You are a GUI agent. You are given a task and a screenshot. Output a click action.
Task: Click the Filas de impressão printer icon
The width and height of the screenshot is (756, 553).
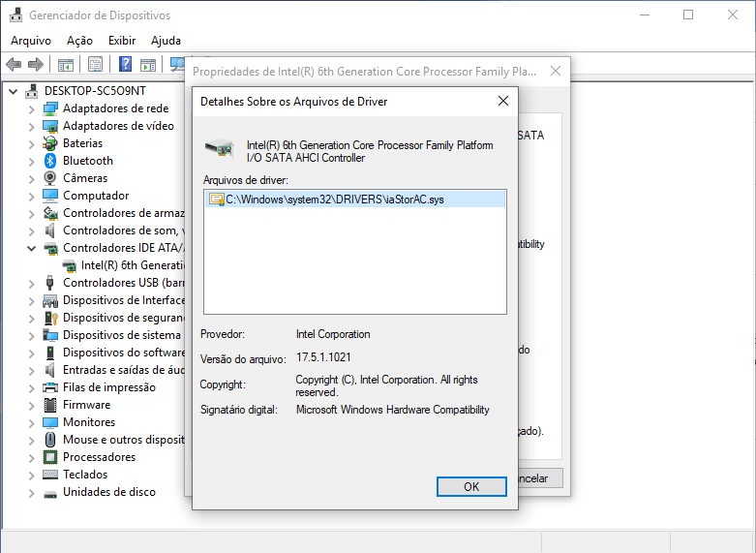coord(50,387)
